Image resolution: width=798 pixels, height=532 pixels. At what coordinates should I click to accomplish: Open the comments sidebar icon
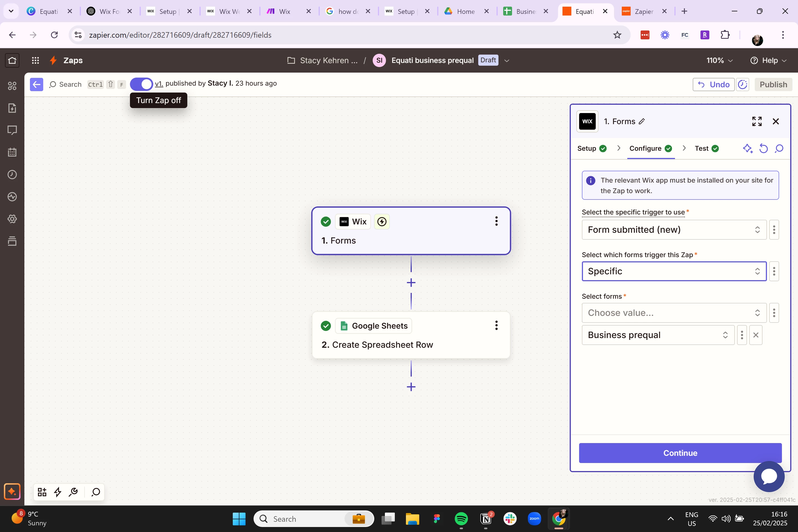(x=12, y=130)
